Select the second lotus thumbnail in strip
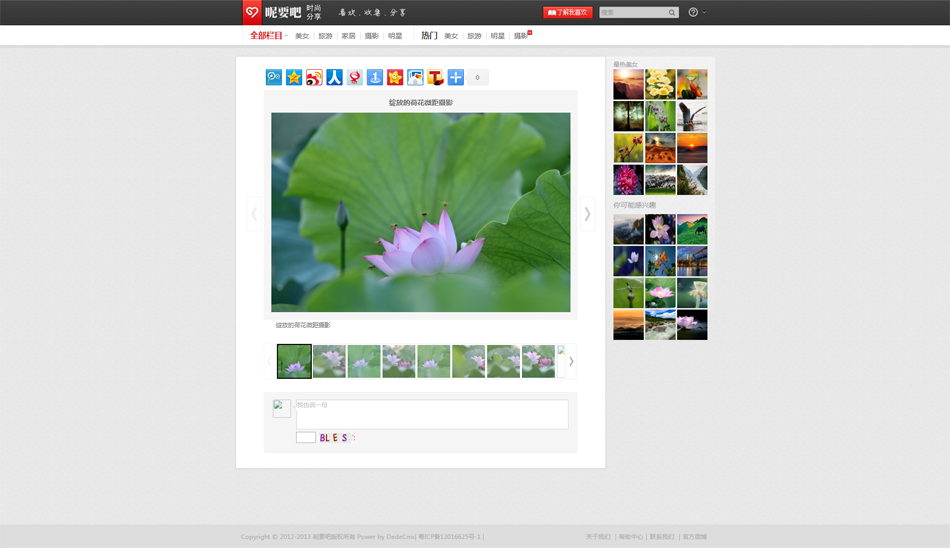This screenshot has width=950, height=548. tap(329, 361)
